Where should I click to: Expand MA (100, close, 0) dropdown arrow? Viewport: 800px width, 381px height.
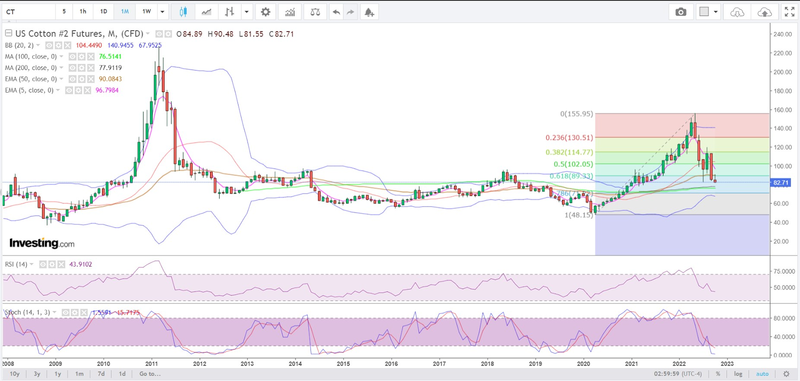click(x=61, y=57)
